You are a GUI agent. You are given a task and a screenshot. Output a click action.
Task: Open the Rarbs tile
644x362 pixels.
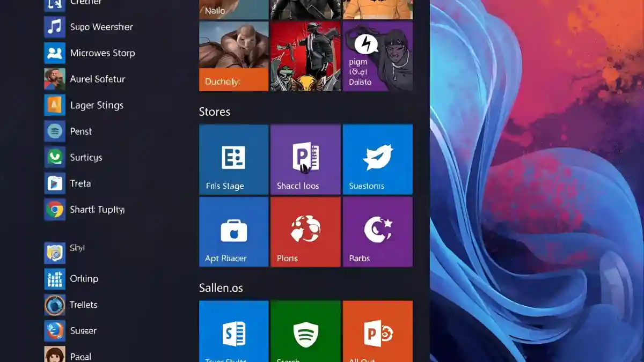coord(377,231)
